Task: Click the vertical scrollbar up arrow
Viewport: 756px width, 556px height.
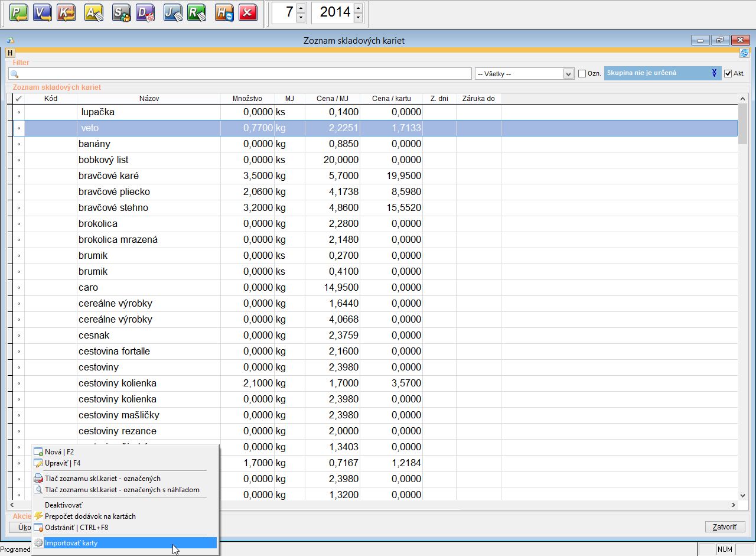Action: tap(743, 99)
